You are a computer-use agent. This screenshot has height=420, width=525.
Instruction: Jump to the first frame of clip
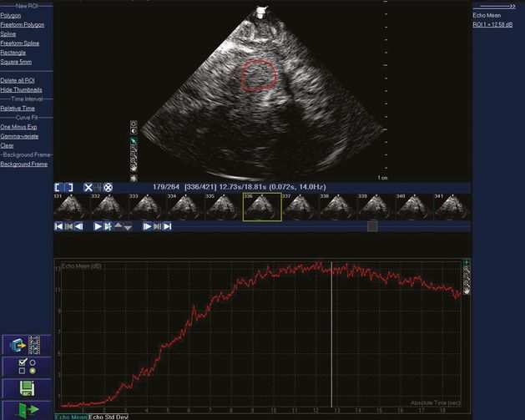point(58,226)
